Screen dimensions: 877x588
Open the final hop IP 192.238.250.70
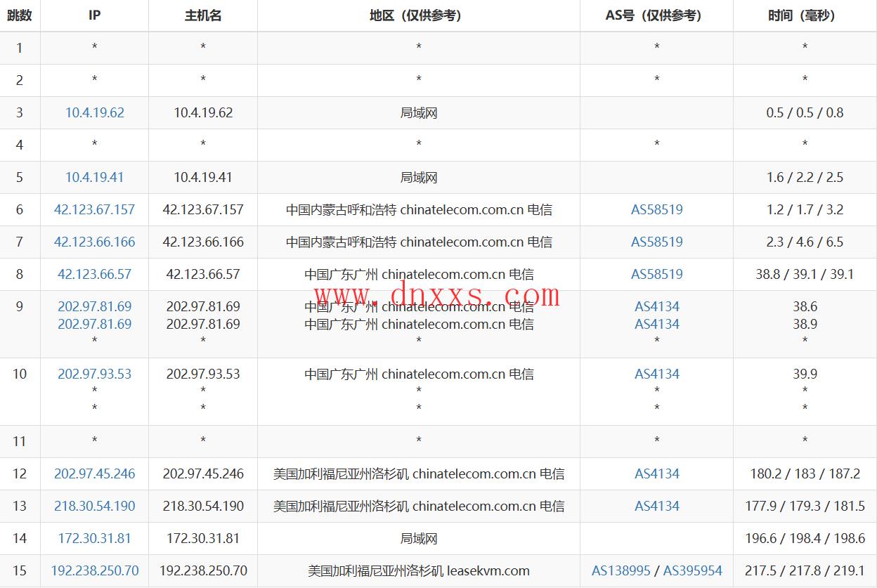(94, 570)
